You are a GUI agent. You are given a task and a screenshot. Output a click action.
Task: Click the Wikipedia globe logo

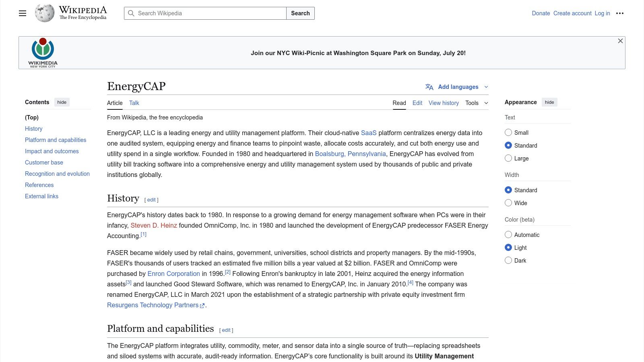coord(45,13)
